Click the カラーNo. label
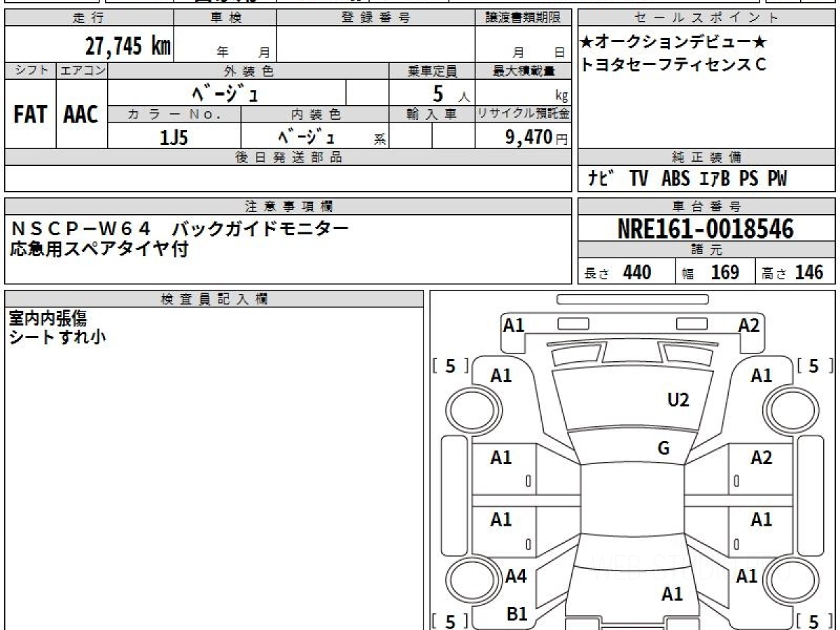The height and width of the screenshot is (630, 840). pyautogui.click(x=174, y=114)
